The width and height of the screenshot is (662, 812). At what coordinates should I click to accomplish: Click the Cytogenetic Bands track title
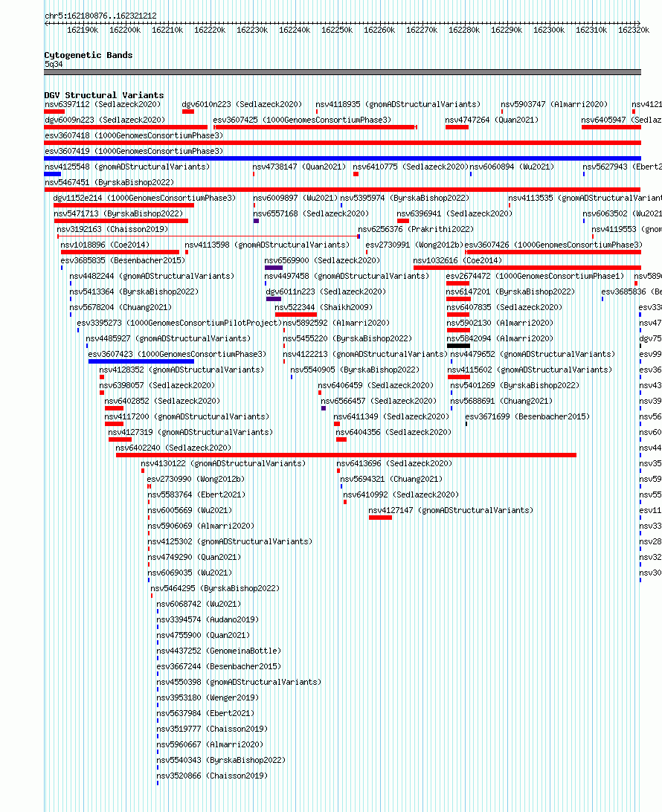pos(89,55)
